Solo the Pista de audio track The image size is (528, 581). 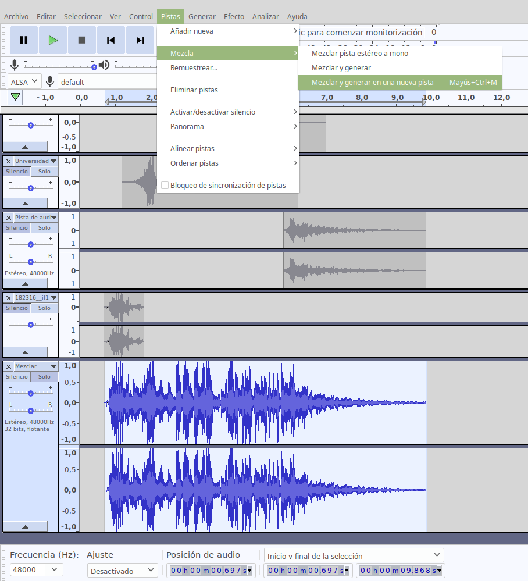click(x=44, y=228)
